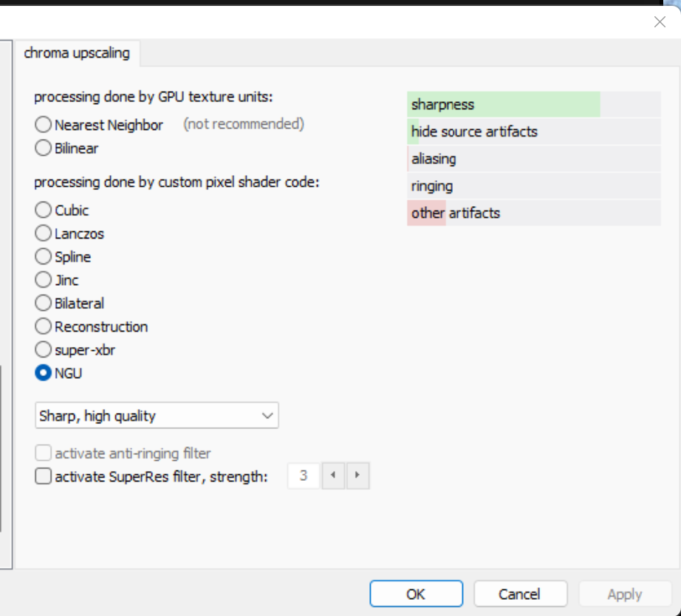Screen dimensions: 681x616
Task: Select the super-xbr option
Action: (x=43, y=349)
